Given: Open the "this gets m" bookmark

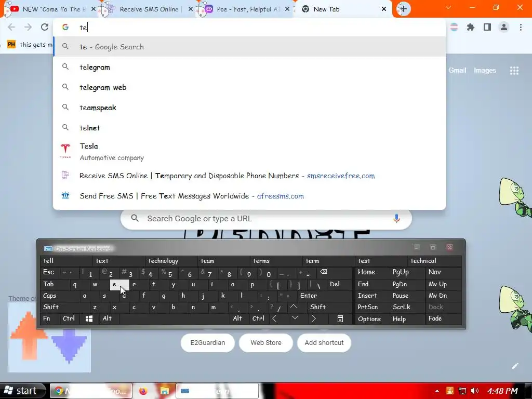Looking at the screenshot, I should (31, 45).
